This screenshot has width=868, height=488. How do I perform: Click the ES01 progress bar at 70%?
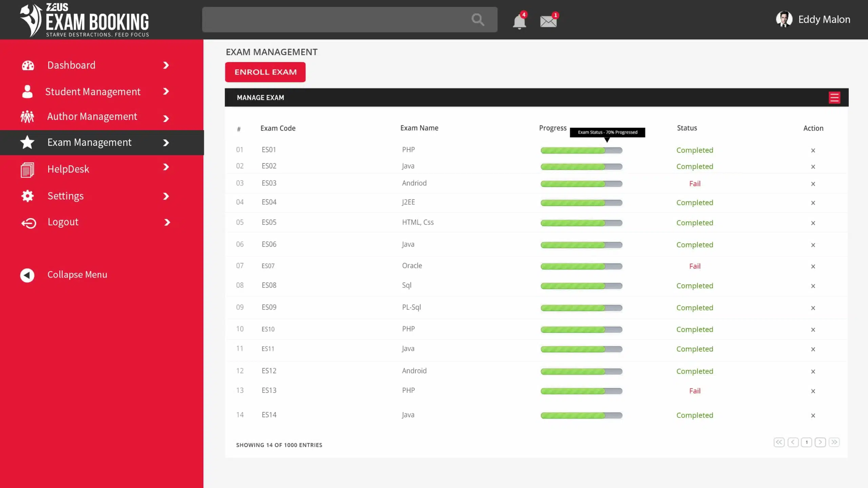(581, 150)
